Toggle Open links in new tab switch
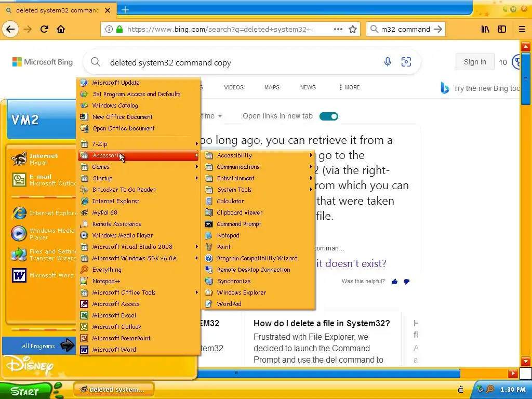The height and width of the screenshot is (399, 532). (329, 116)
